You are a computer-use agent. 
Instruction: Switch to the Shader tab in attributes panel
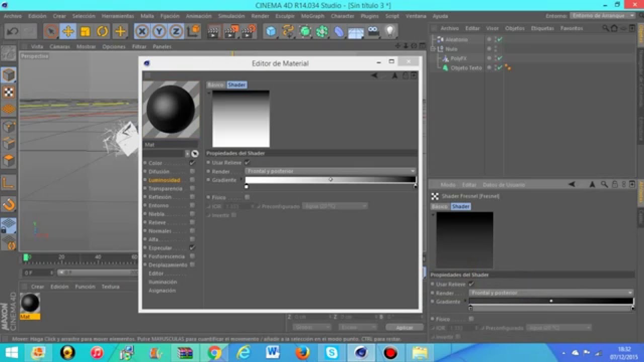[x=461, y=207]
